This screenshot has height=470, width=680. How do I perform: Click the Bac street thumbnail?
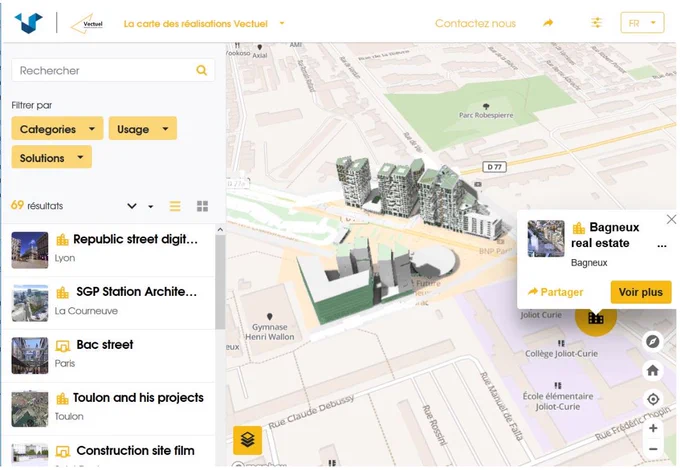pyautogui.click(x=30, y=356)
